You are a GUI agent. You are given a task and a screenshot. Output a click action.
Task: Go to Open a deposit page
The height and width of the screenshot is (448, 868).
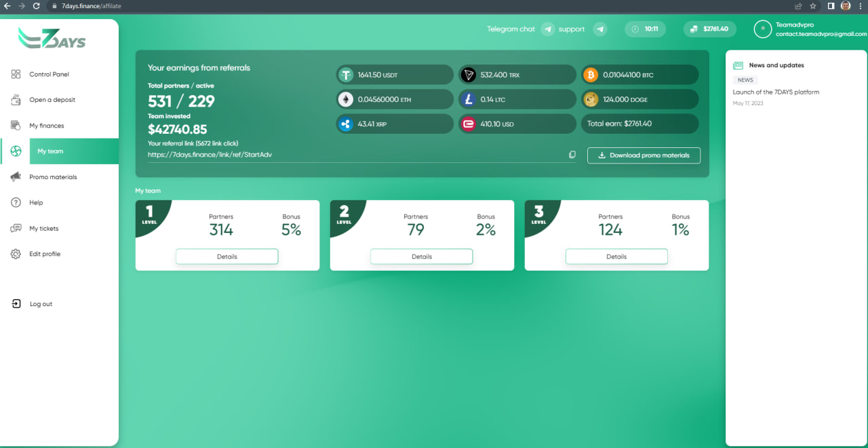pyautogui.click(x=52, y=100)
